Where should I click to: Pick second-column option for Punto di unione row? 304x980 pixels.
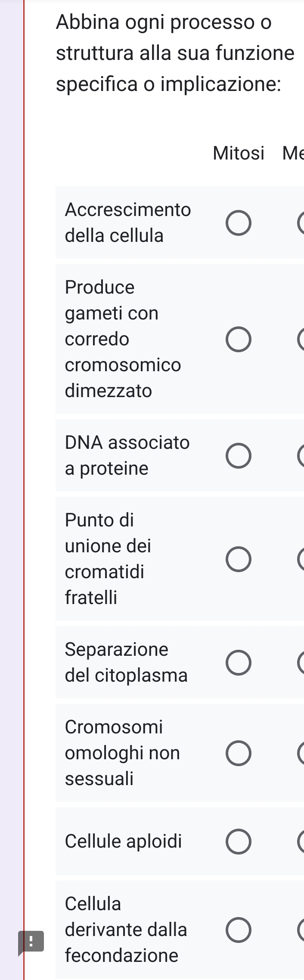[x=301, y=559]
